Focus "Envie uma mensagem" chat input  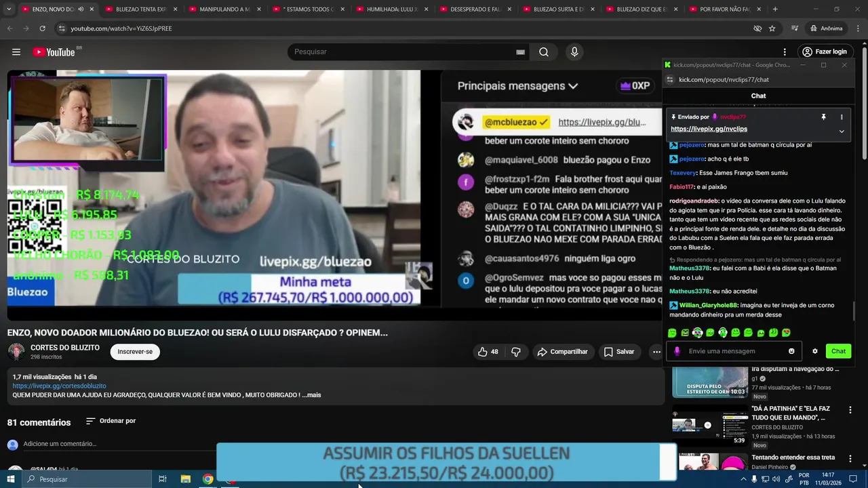(735, 351)
